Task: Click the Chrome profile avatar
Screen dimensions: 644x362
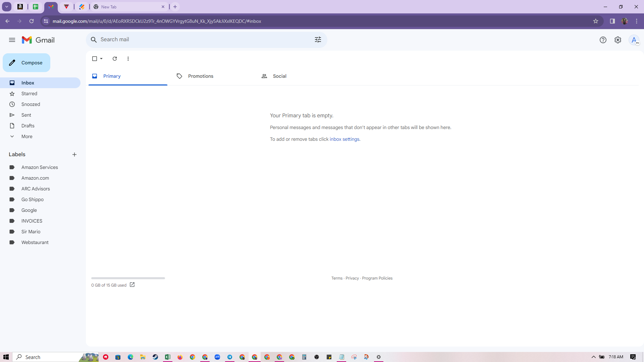Action: coord(625,21)
